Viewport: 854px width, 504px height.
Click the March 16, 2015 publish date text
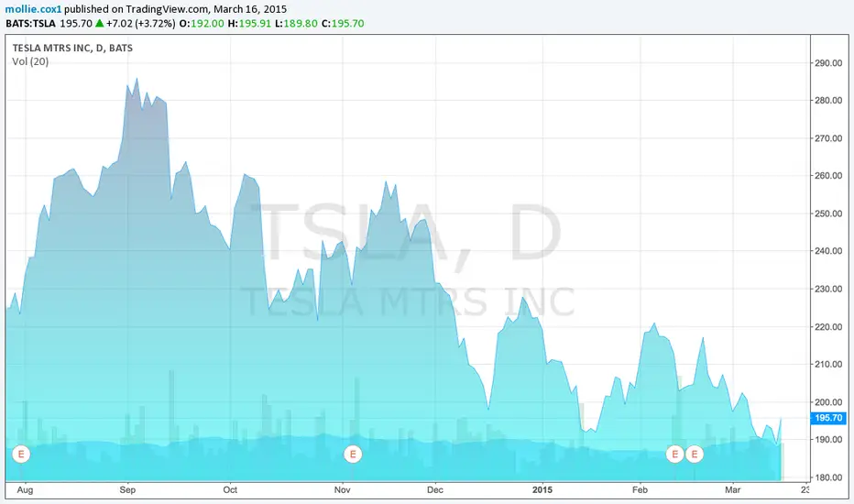250,9
